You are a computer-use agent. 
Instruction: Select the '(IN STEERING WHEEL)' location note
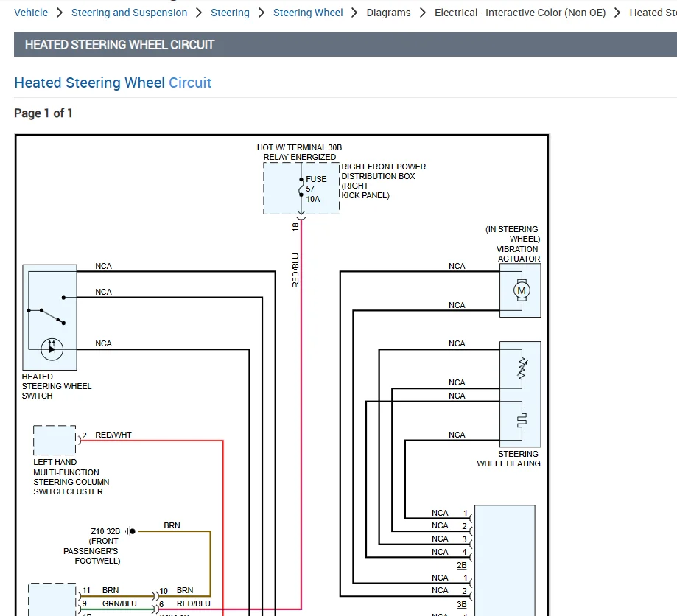(513, 234)
